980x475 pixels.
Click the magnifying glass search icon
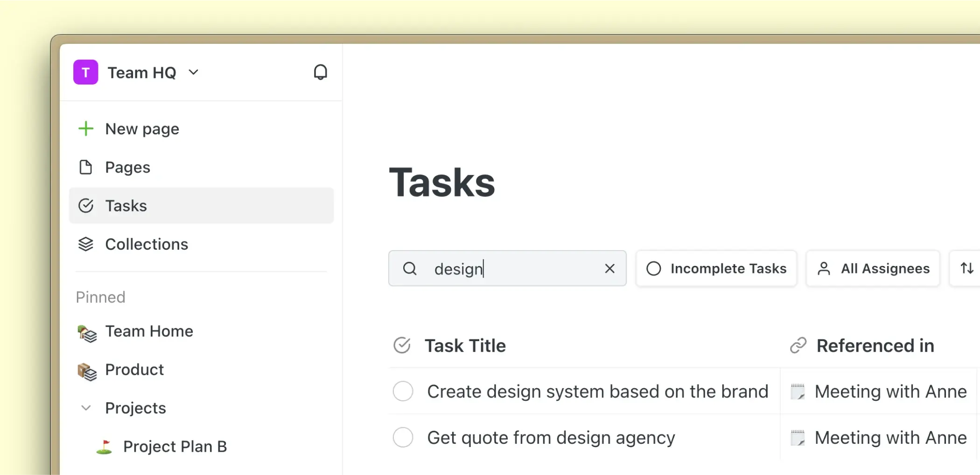pos(410,268)
